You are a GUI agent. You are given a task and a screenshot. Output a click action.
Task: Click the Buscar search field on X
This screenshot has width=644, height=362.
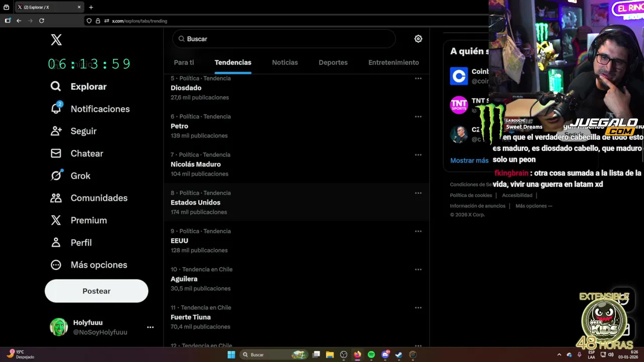[x=284, y=39]
